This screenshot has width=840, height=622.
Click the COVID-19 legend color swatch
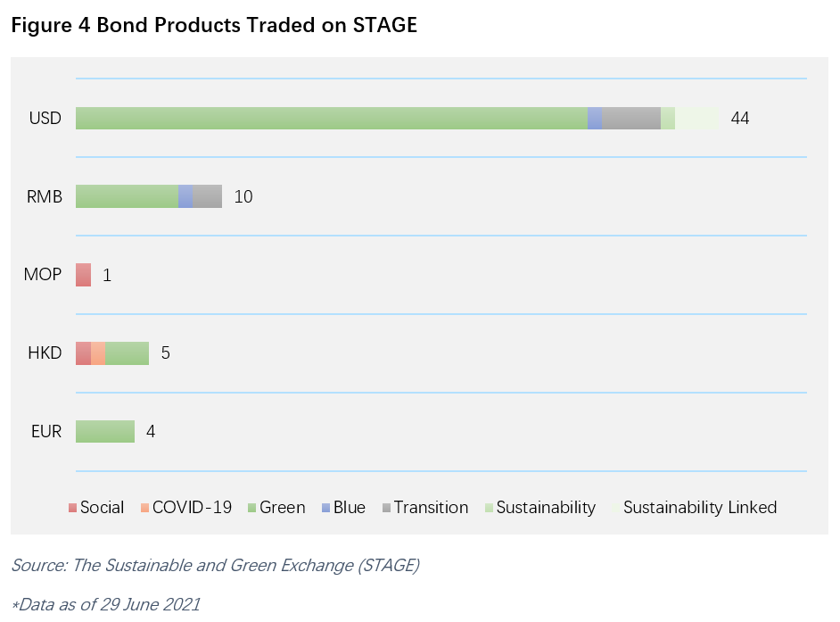[145, 508]
